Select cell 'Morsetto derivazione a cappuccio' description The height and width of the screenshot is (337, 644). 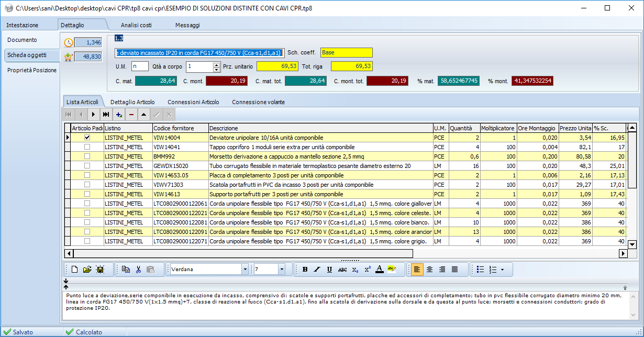[320, 156]
